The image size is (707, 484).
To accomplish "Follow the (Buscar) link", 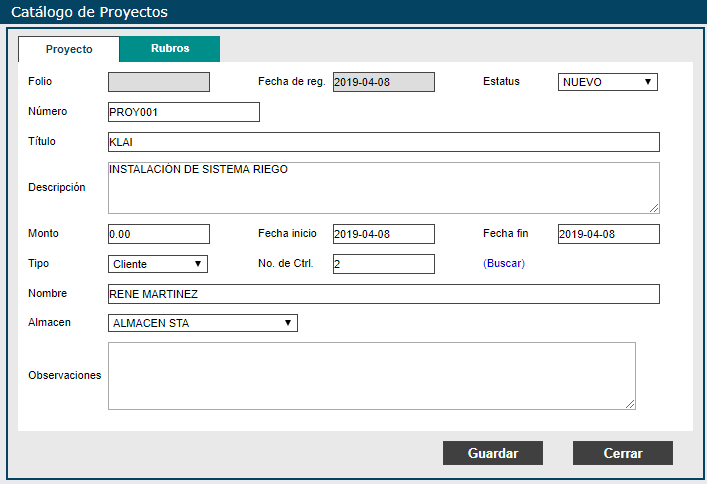I will 503,264.
